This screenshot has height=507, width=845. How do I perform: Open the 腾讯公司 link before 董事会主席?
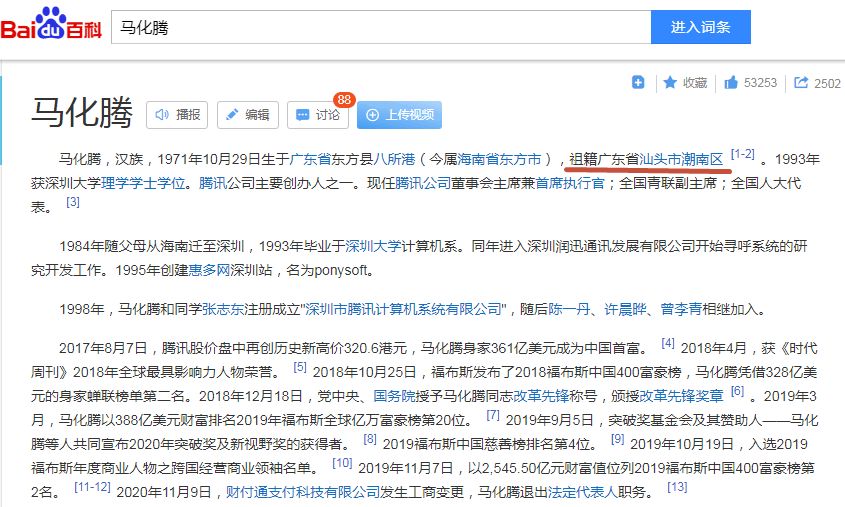(x=423, y=183)
